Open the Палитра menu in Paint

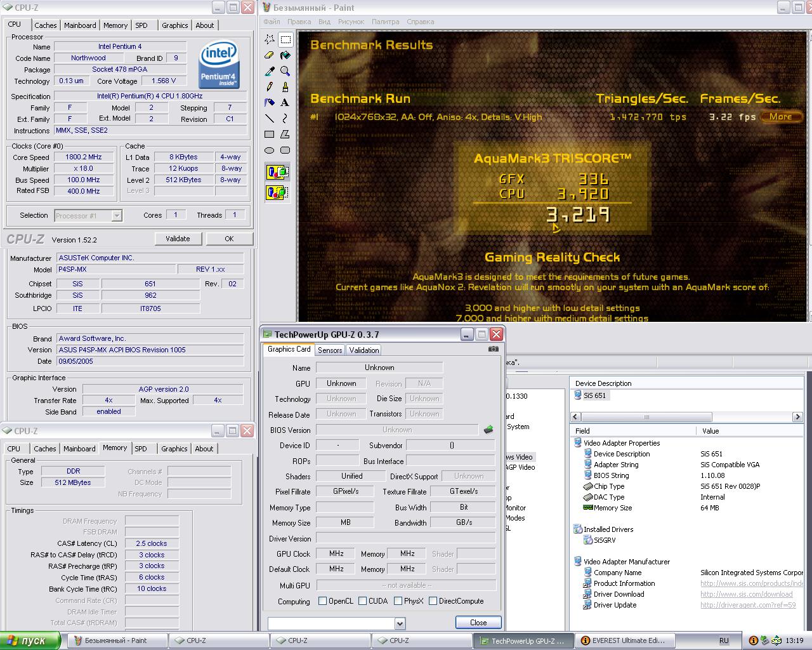386,22
